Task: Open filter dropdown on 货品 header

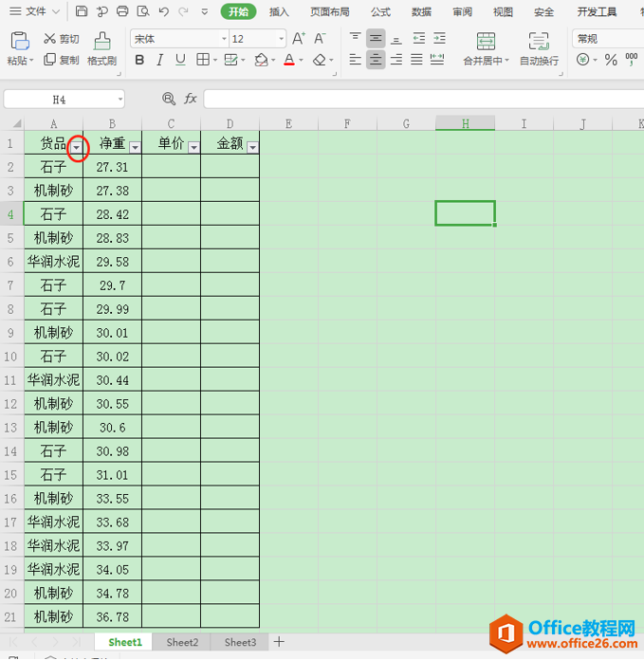Action: (x=77, y=147)
